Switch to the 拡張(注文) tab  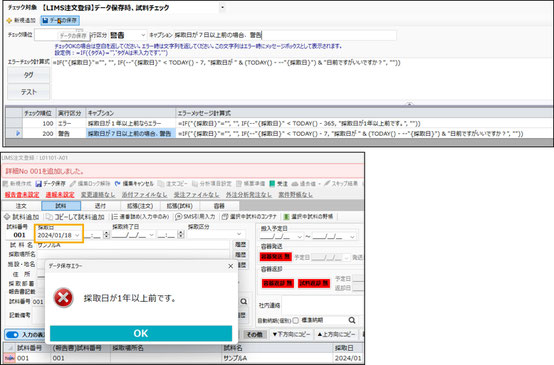[x=140, y=206]
